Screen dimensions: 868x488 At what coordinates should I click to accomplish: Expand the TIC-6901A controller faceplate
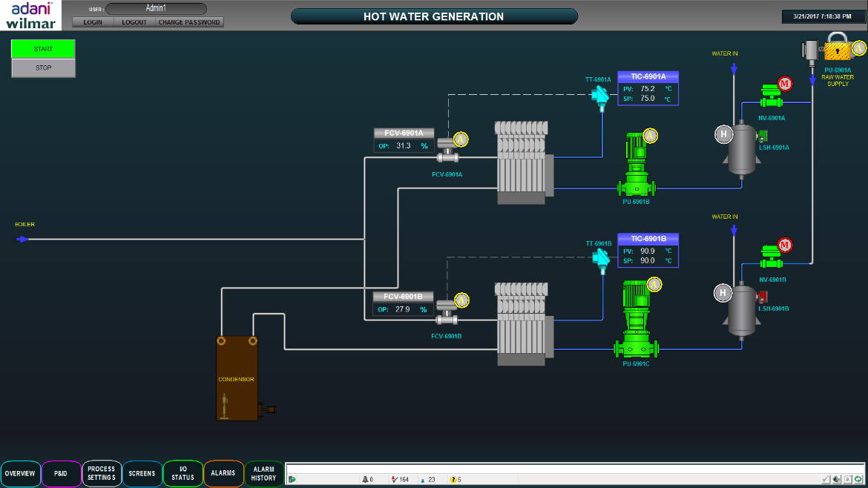click(648, 76)
